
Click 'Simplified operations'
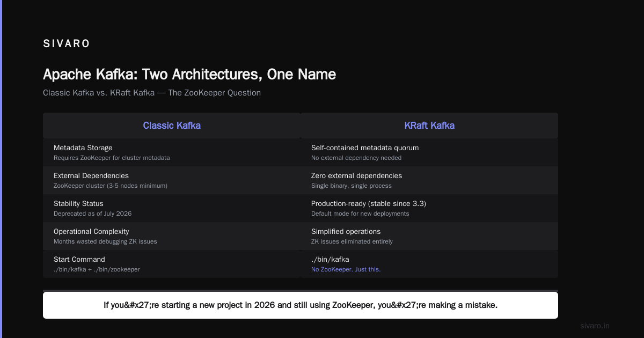pyautogui.click(x=346, y=231)
